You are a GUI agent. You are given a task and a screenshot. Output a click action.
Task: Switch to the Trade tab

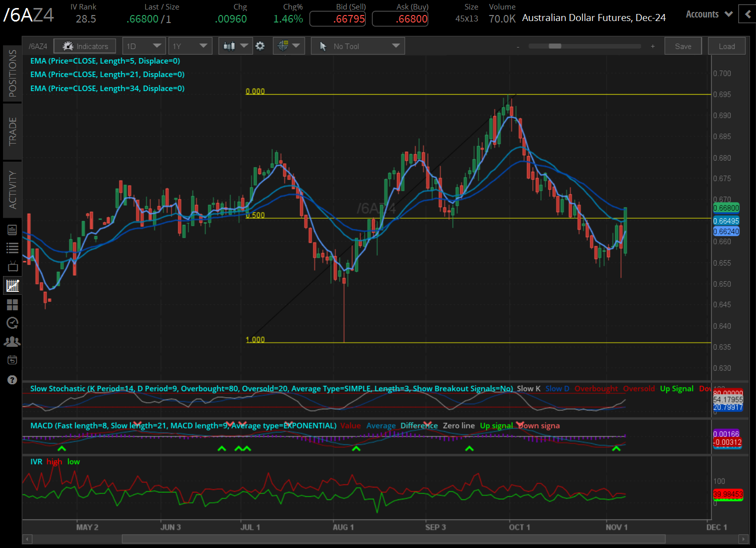point(13,132)
